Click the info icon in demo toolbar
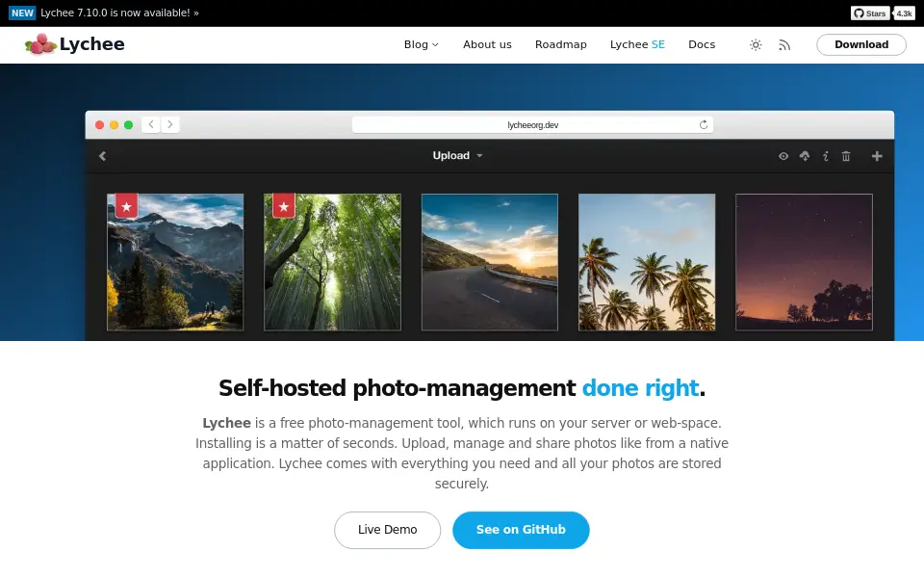The image size is (924, 578). coord(826,156)
